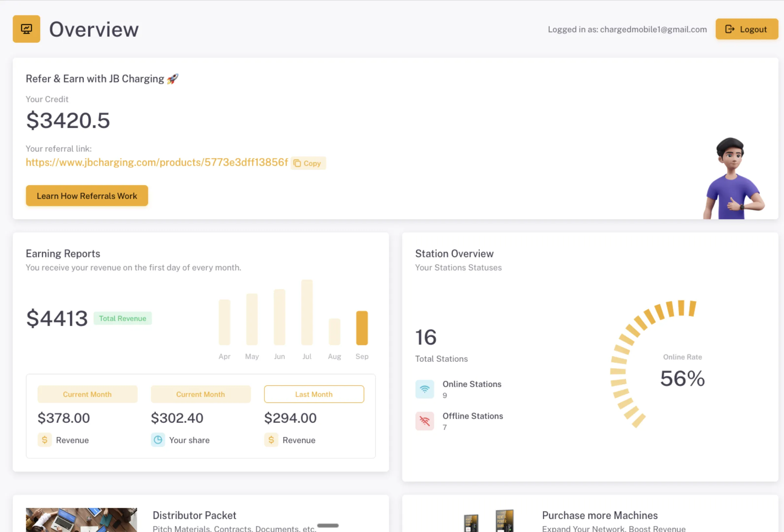Select the Aug bar in the earnings chart
The image size is (784, 532).
pyautogui.click(x=334, y=332)
